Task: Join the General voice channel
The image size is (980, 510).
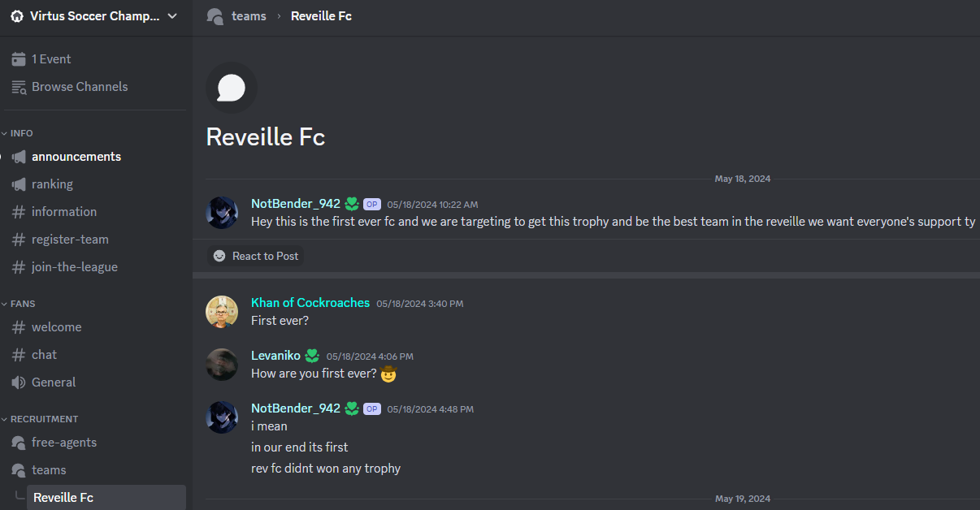Action: 54,382
